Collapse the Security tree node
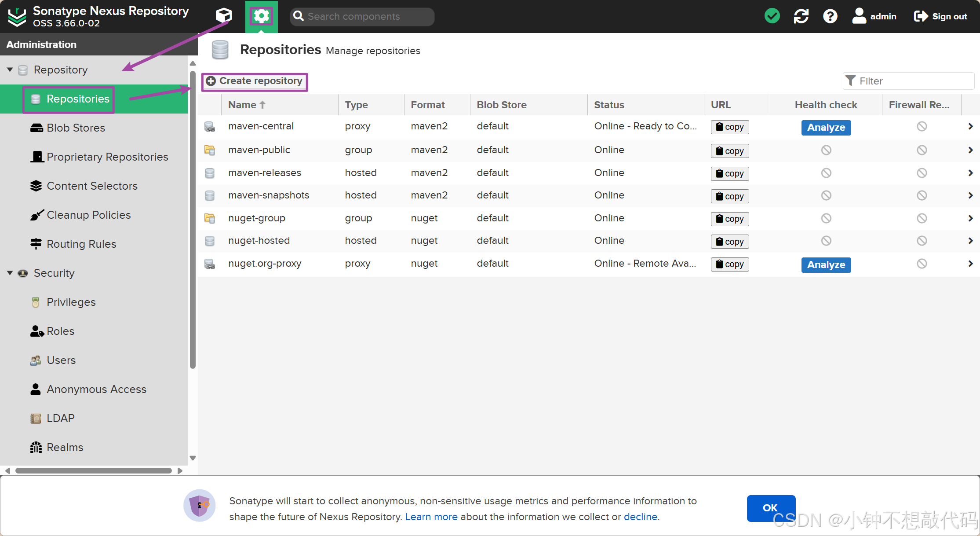 point(10,273)
